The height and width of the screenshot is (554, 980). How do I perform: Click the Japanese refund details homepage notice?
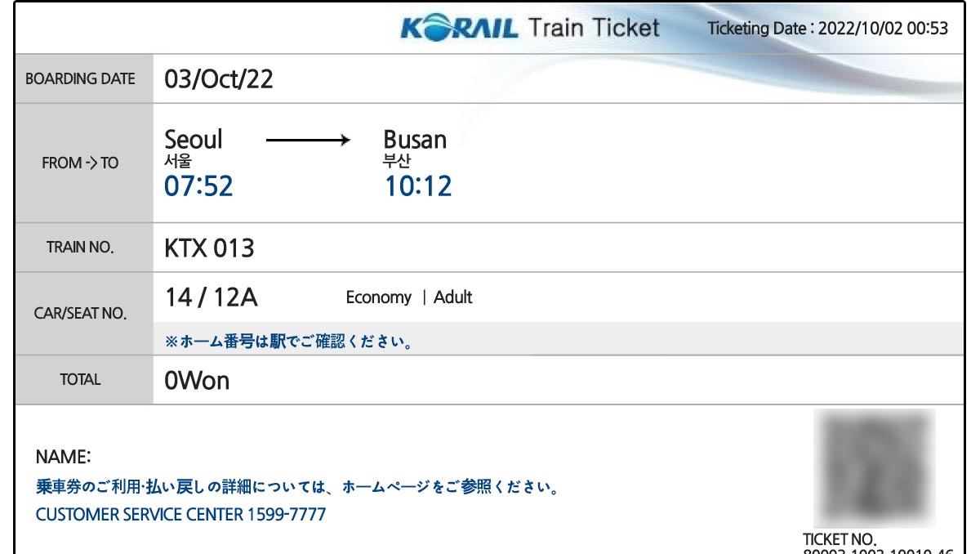tap(298, 488)
